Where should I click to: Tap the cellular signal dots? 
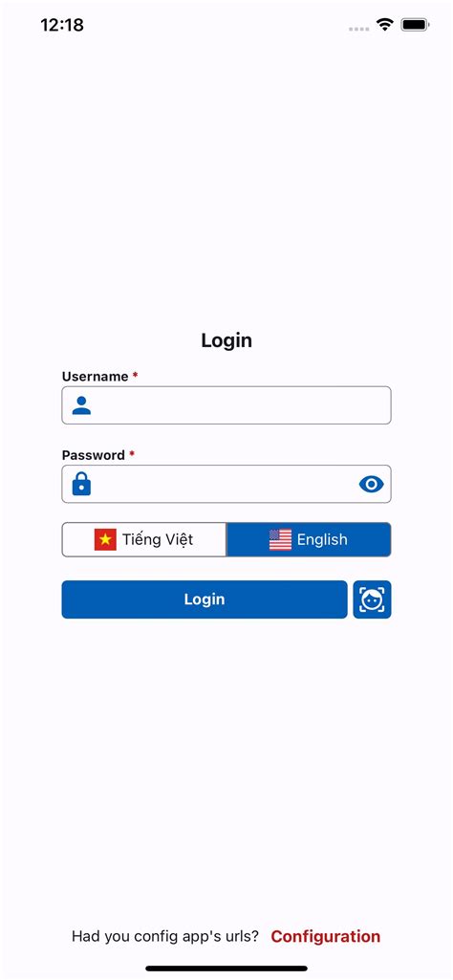pyautogui.click(x=358, y=29)
